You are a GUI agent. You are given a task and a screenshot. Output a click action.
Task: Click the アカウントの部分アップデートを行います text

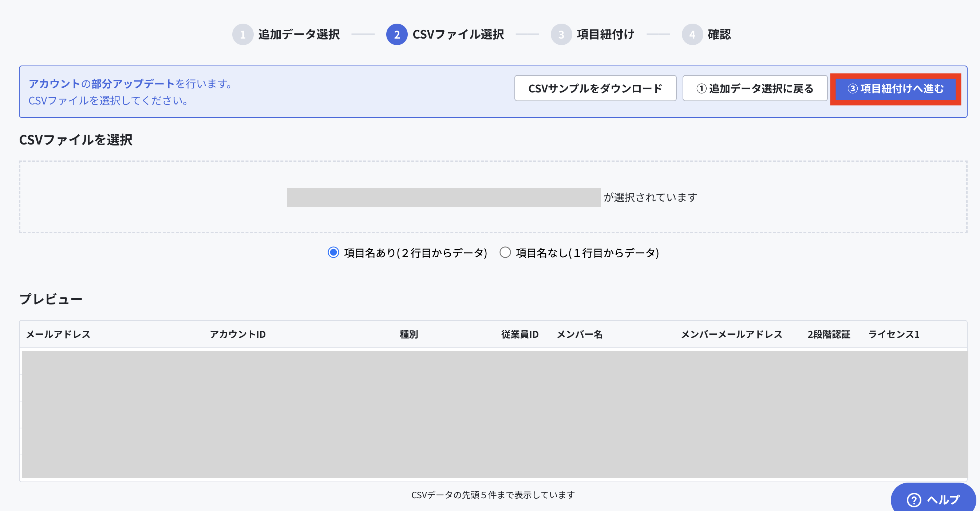tap(130, 84)
